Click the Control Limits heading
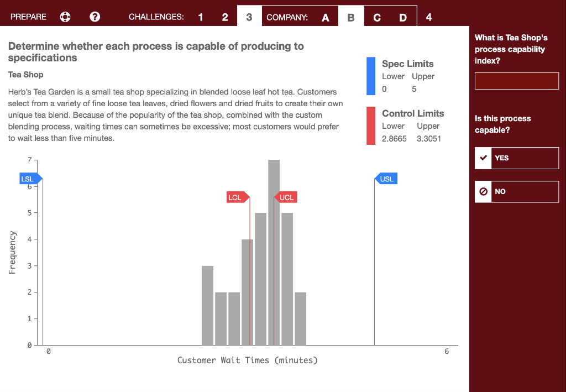The height and width of the screenshot is (392, 566). [413, 113]
